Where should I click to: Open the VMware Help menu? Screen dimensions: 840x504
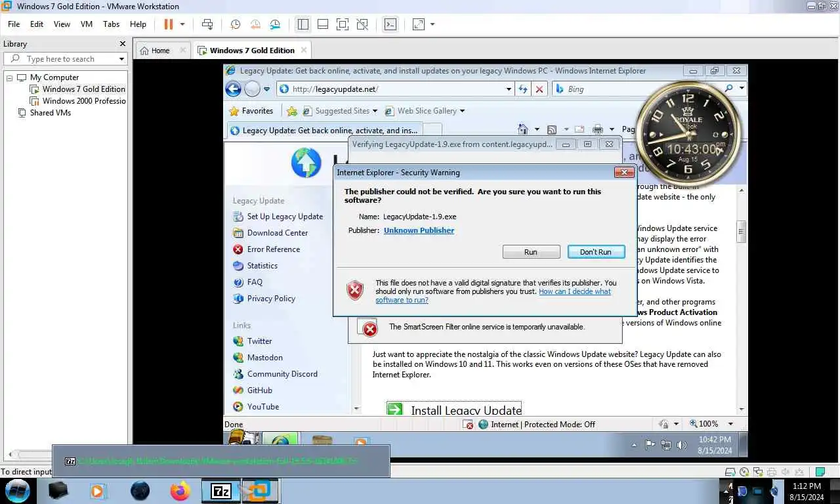pos(138,24)
